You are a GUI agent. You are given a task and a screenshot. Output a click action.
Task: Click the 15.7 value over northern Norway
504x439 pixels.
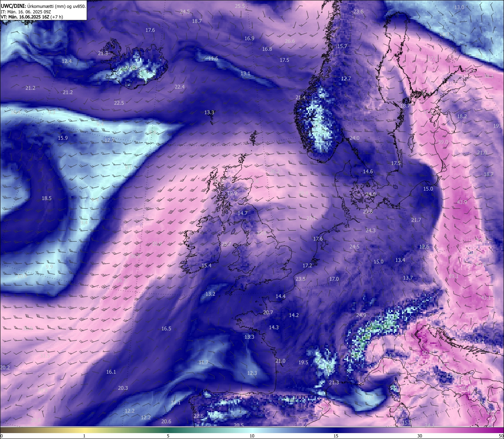[x=342, y=46]
